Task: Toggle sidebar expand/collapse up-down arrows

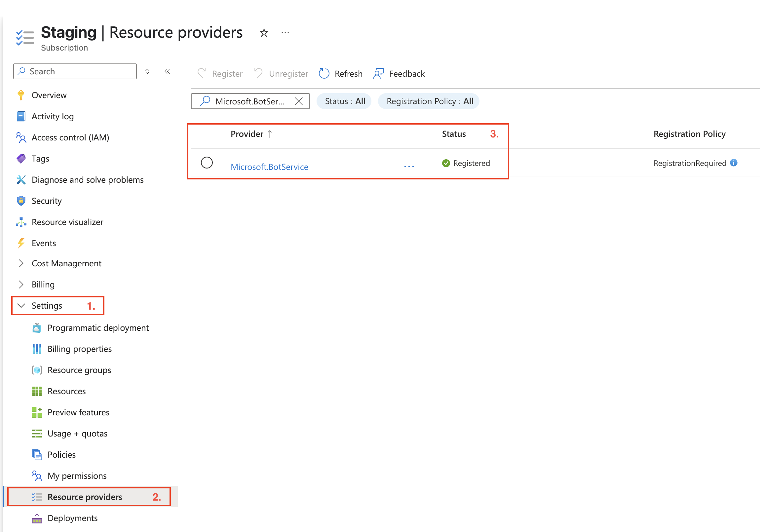Action: point(147,71)
